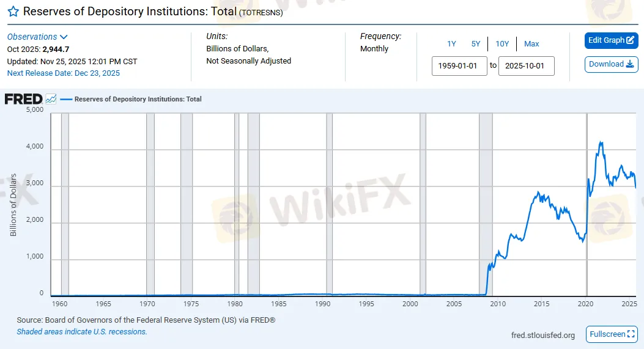644x349 pixels.
Task: Click the end date field 2025-10-01
Action: pos(526,66)
